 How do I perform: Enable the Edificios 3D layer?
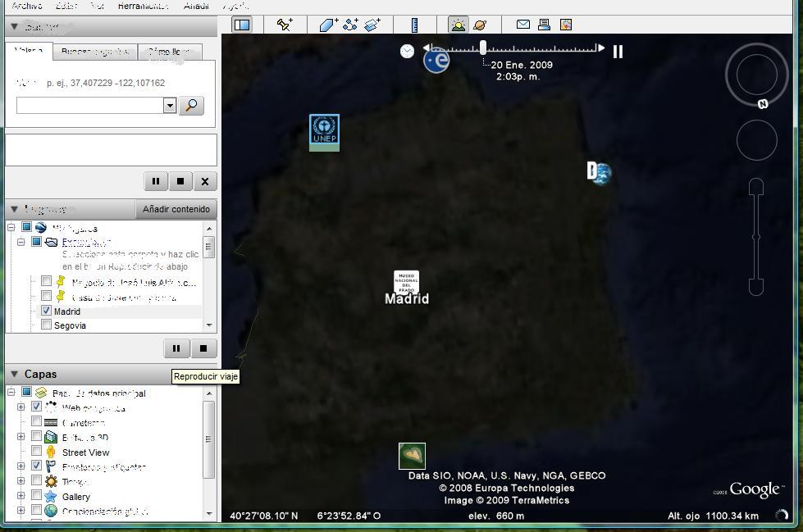click(x=37, y=437)
